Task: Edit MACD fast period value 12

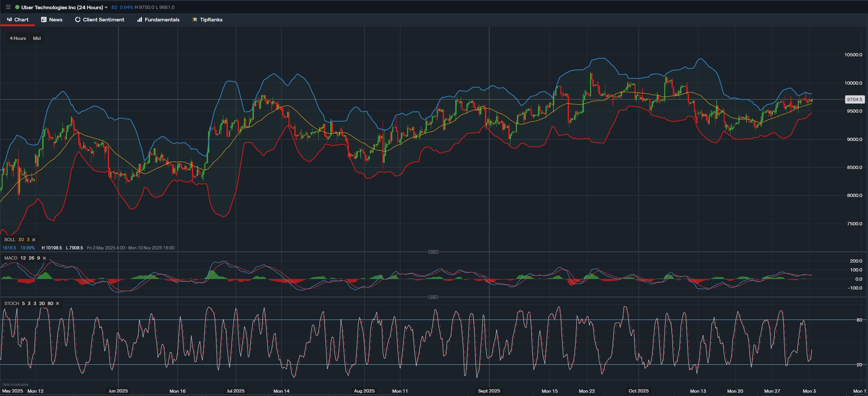Action: click(23, 258)
